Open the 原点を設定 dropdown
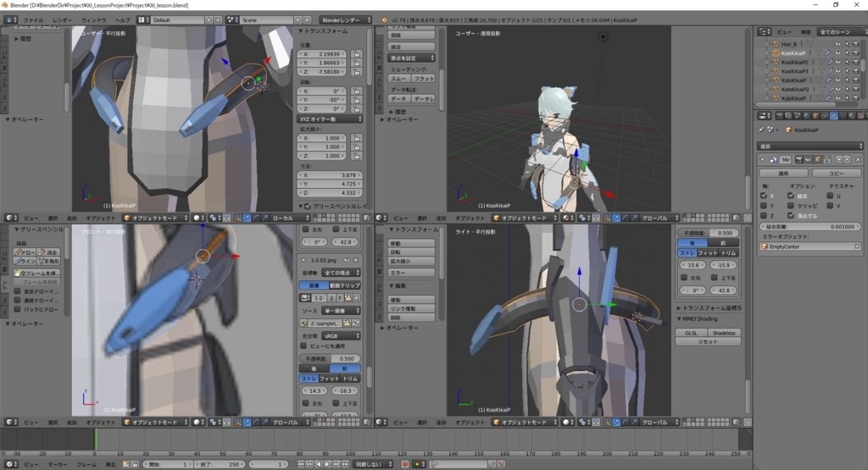Screen dimensions: 868x470 tap(411, 58)
